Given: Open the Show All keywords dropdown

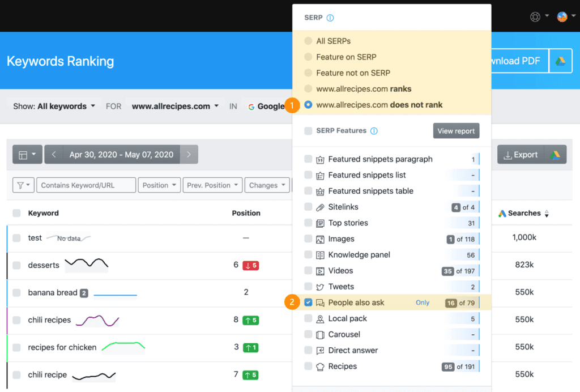Looking at the screenshot, I should pos(54,106).
